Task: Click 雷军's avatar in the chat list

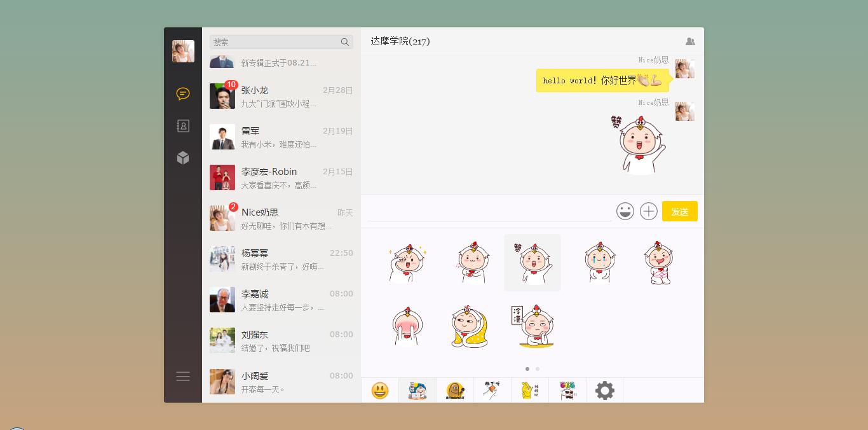Action: click(222, 137)
